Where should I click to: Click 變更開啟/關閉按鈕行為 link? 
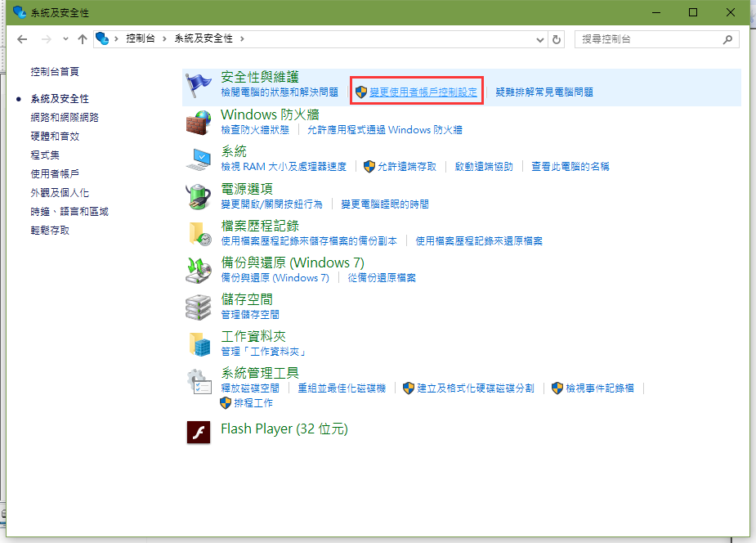click(272, 204)
